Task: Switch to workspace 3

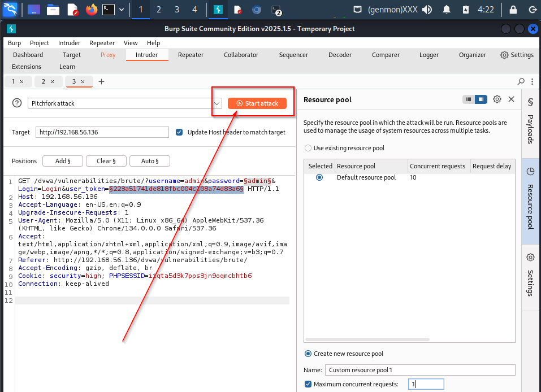Action: pos(177,9)
